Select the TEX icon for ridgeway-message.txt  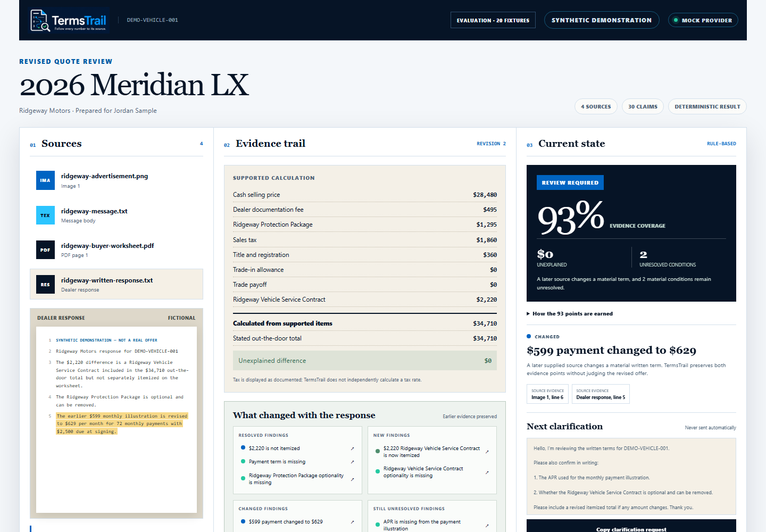(45, 215)
